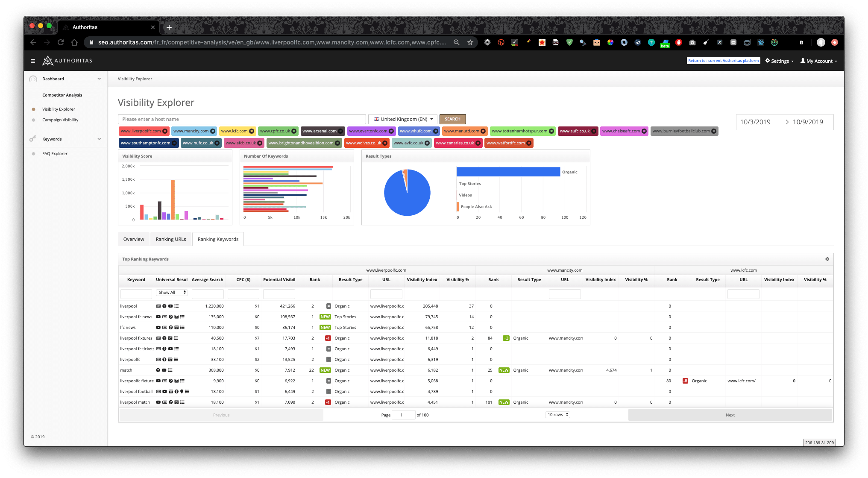Remove www.evertonfc.com domain tag
This screenshot has height=478, width=868.
[x=391, y=131]
